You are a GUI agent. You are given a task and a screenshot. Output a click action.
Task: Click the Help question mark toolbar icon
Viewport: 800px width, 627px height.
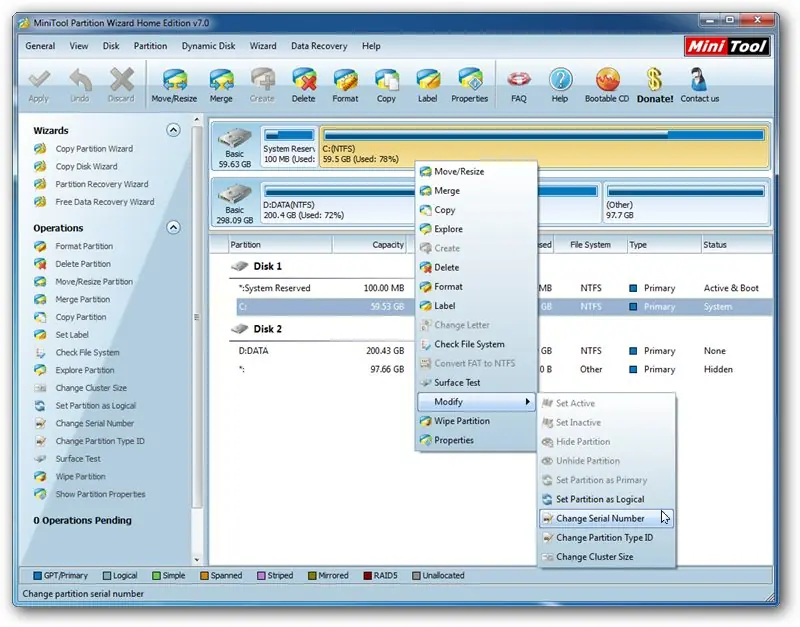560,86
